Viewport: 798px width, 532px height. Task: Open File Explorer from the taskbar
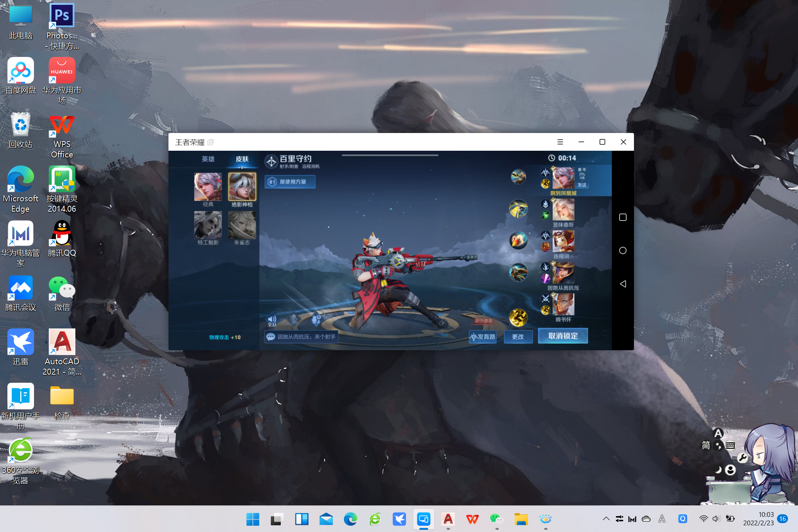(x=521, y=519)
